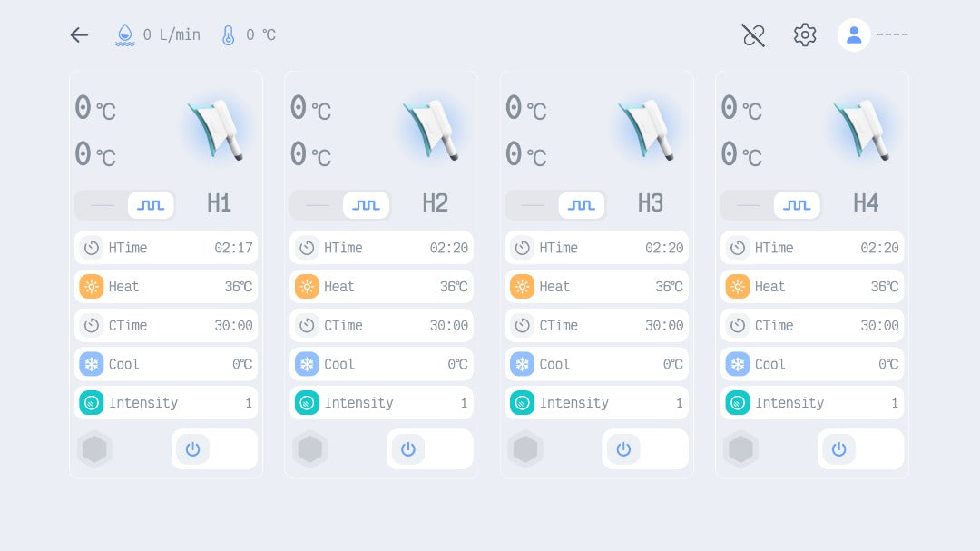Adjust the H4 Heat 36℃ row
The height and width of the screenshot is (551, 980).
(x=812, y=287)
